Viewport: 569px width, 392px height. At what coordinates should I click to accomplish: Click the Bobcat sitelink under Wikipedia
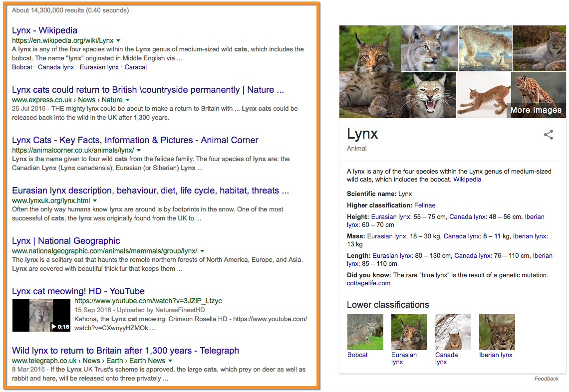click(22, 67)
